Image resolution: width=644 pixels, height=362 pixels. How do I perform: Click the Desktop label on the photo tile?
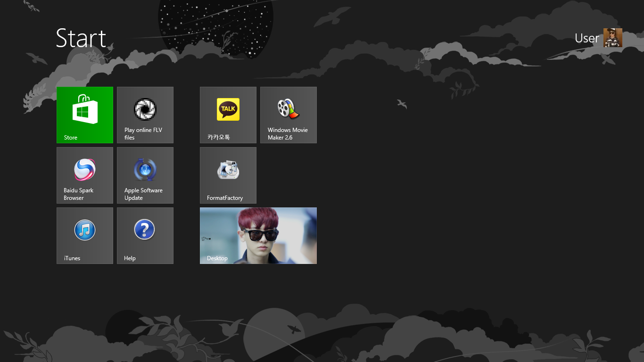217,258
